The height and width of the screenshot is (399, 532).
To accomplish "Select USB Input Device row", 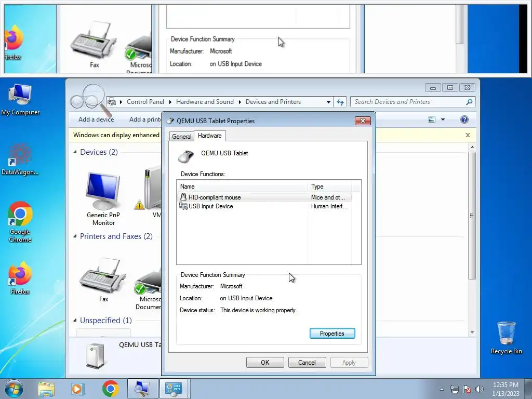I will click(264, 206).
